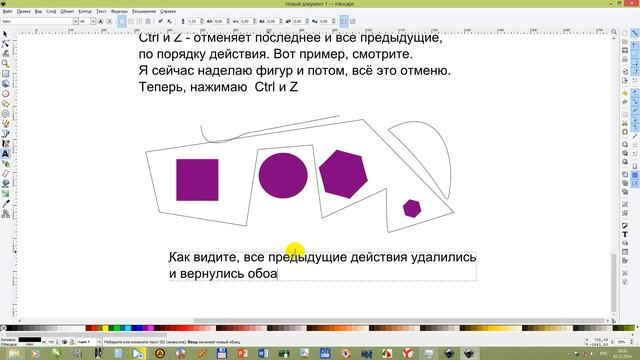Click the black fill indicator in status bar
Viewport: 640px width, 360px height.
(x=30, y=340)
